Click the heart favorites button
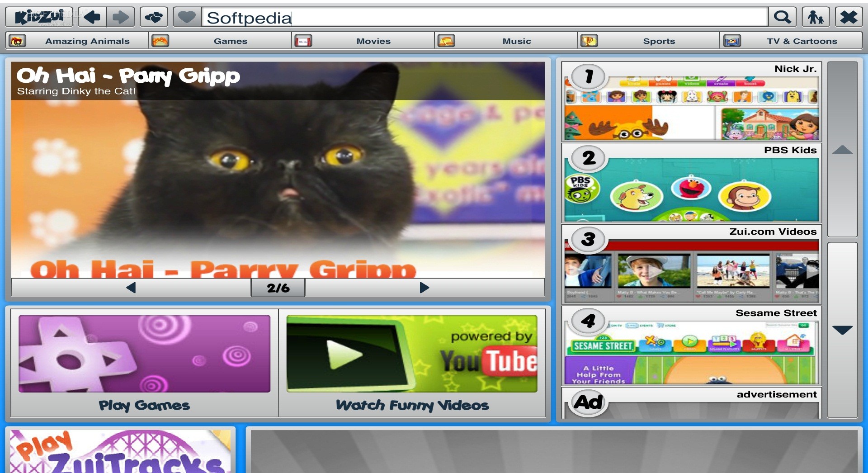 (x=187, y=17)
